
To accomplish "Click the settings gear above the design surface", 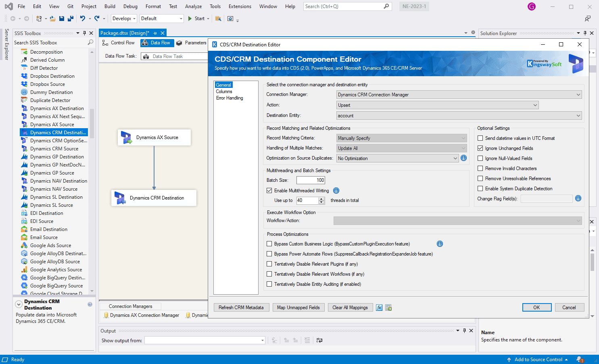I will [473, 33].
